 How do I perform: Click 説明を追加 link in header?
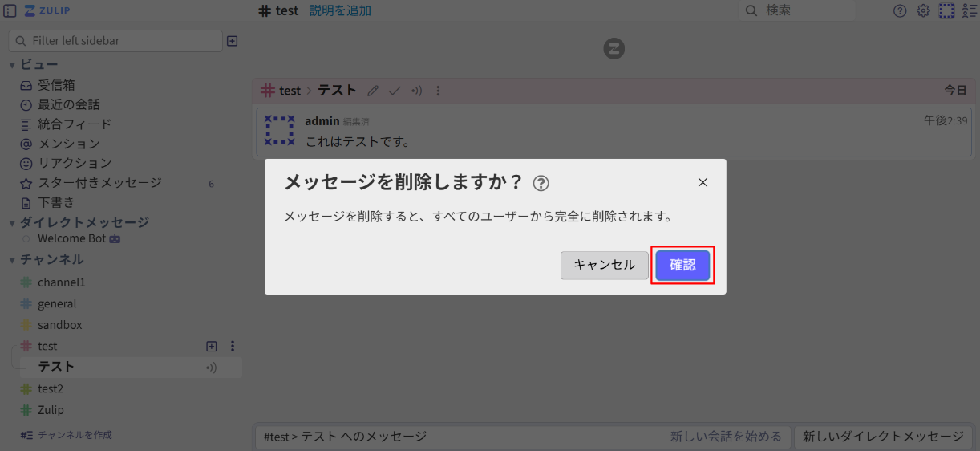click(340, 10)
